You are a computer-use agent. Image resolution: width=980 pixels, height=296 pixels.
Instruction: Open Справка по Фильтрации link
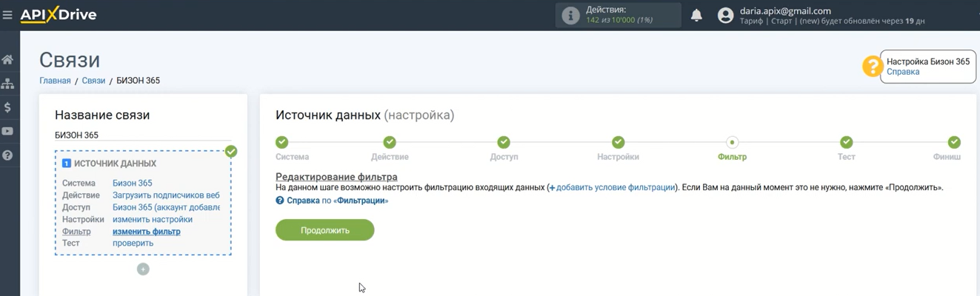coord(332,201)
